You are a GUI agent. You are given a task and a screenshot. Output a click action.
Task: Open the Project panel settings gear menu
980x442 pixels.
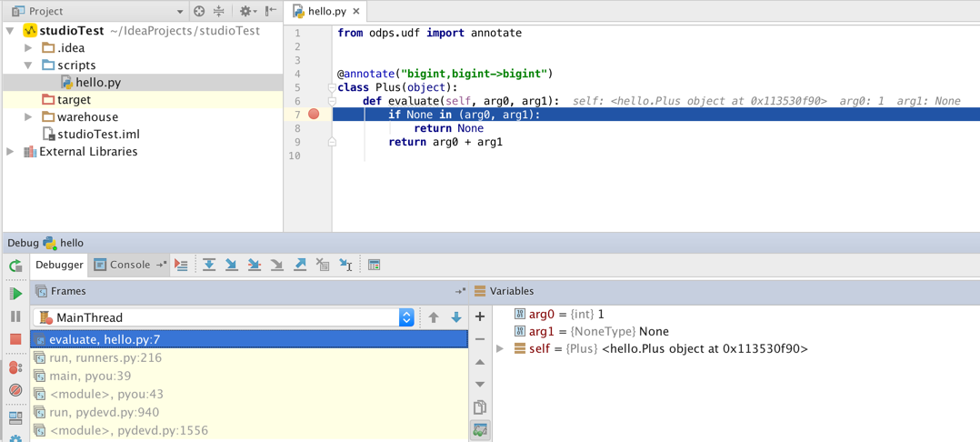point(247,11)
